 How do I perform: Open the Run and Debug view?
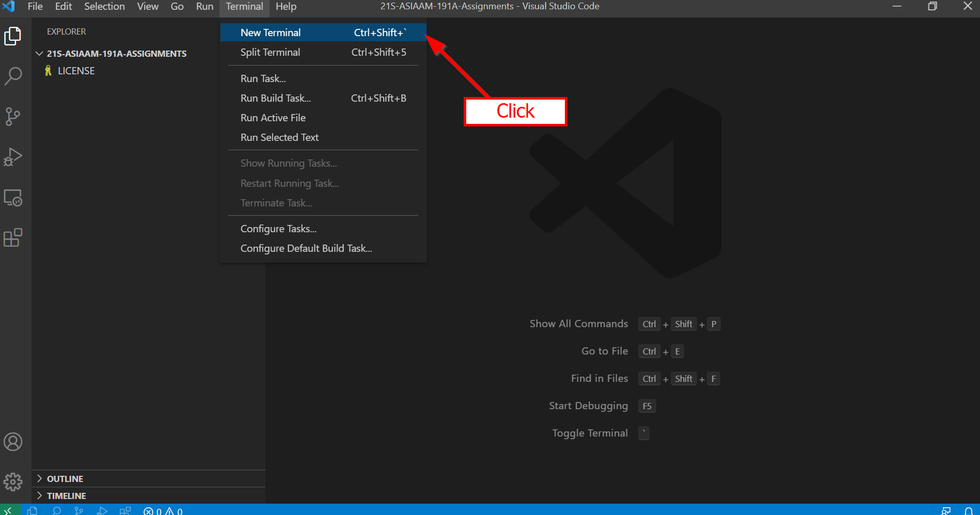click(x=13, y=157)
